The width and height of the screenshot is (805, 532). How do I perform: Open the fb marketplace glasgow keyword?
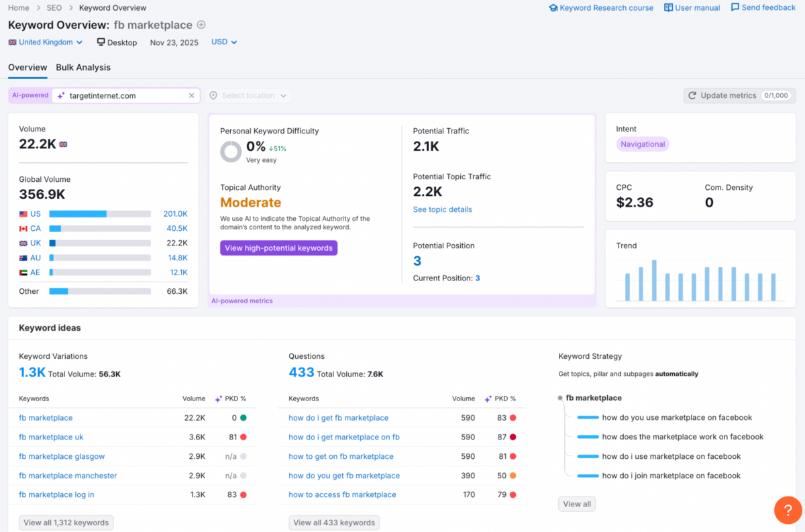tap(62, 456)
